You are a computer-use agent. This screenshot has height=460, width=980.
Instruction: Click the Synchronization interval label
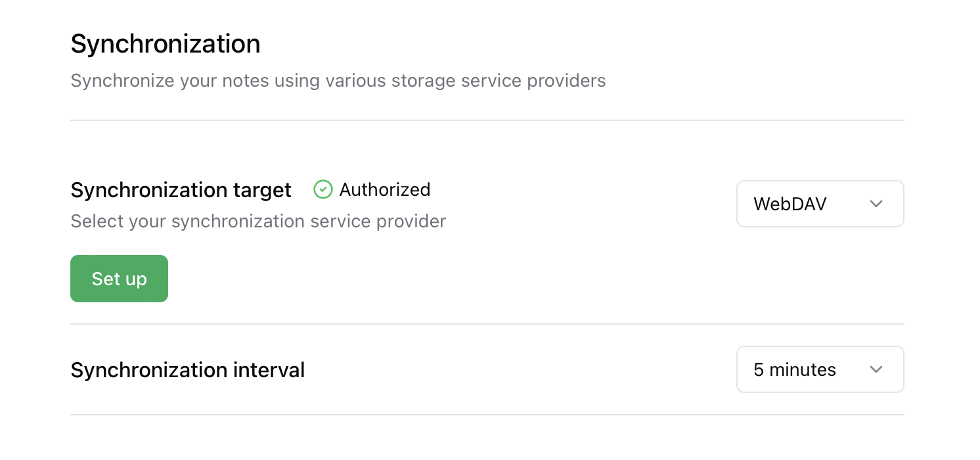tap(187, 370)
